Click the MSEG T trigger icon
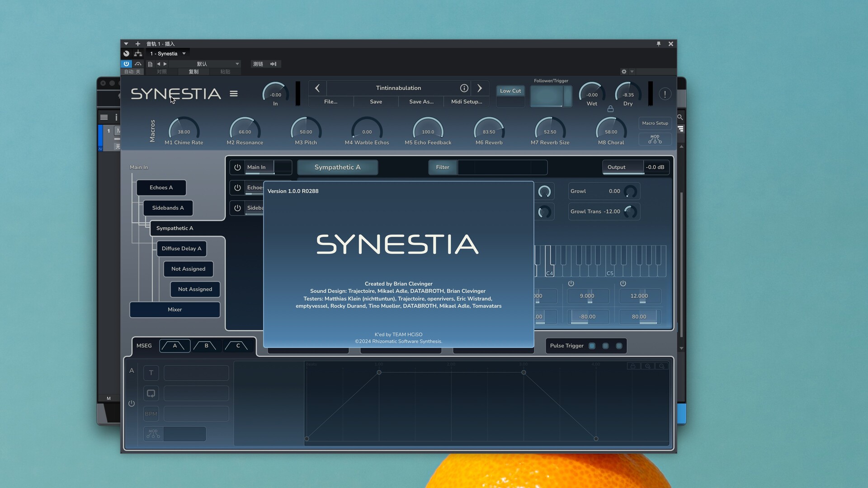The image size is (868, 488). 151,373
